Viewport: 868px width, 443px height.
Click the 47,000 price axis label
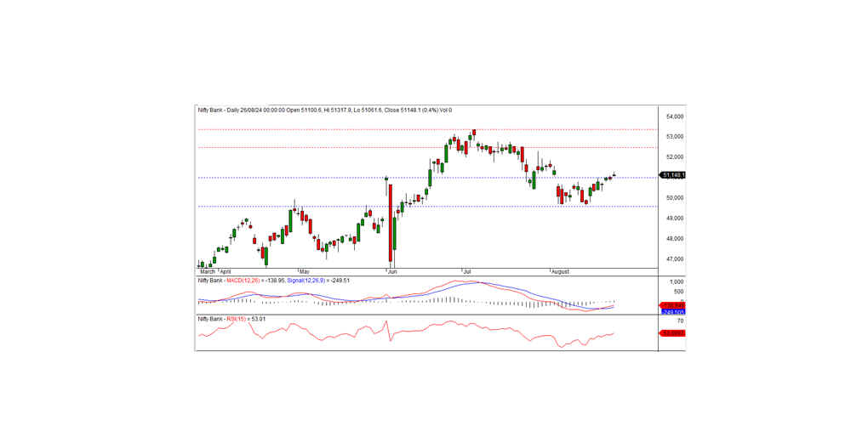(675, 259)
